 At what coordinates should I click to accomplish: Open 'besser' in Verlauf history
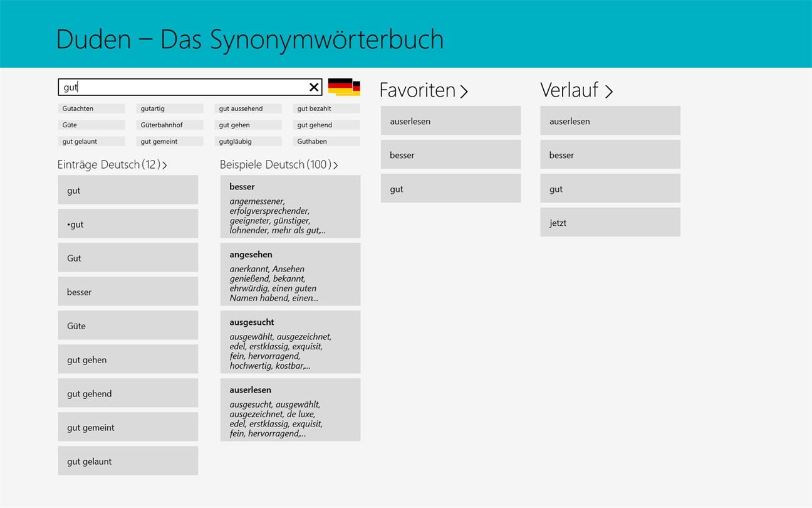point(610,154)
